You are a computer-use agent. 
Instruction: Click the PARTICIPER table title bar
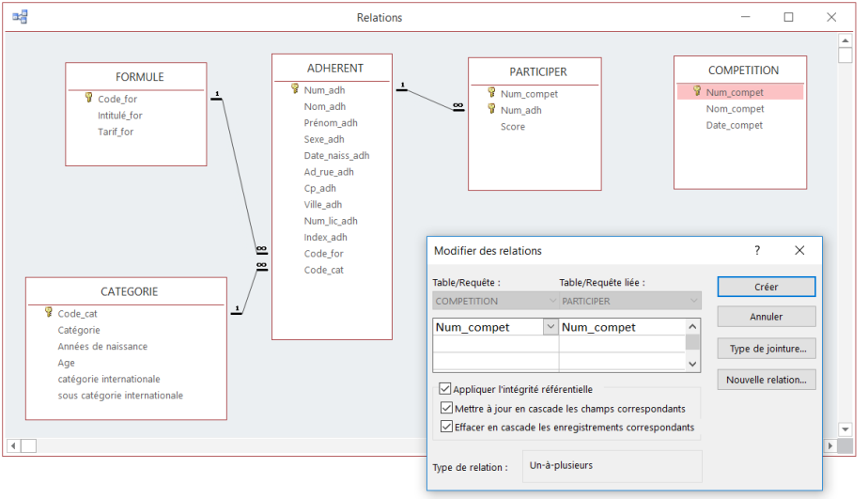pyautogui.click(x=535, y=72)
